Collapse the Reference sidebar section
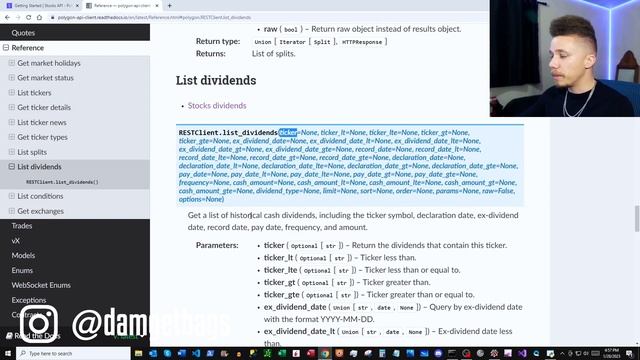This screenshot has width=640, height=360. [x=6, y=48]
